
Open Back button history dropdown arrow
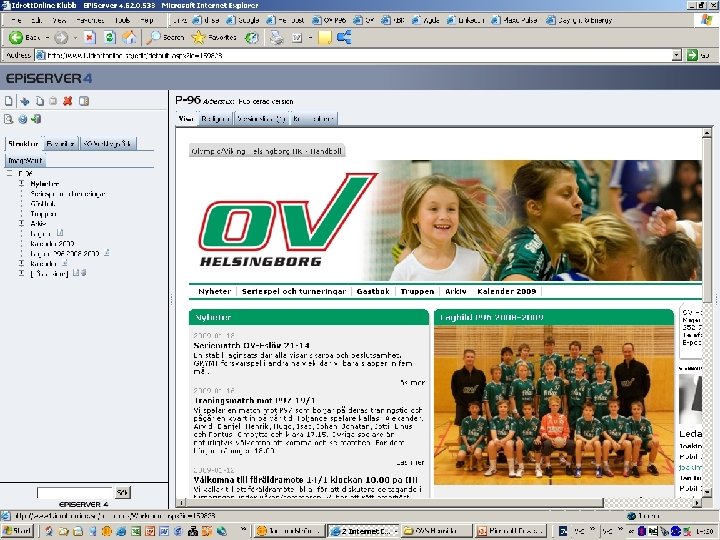click(x=47, y=37)
